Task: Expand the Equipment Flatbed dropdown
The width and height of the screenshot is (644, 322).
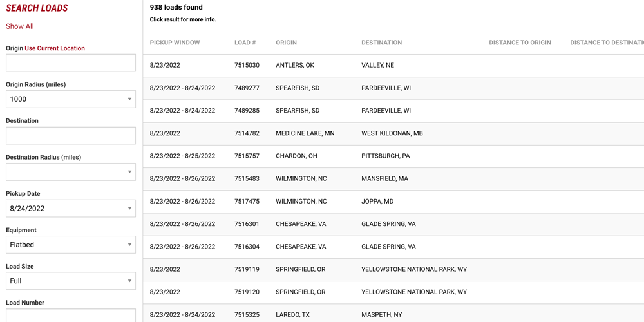Action: [71, 245]
